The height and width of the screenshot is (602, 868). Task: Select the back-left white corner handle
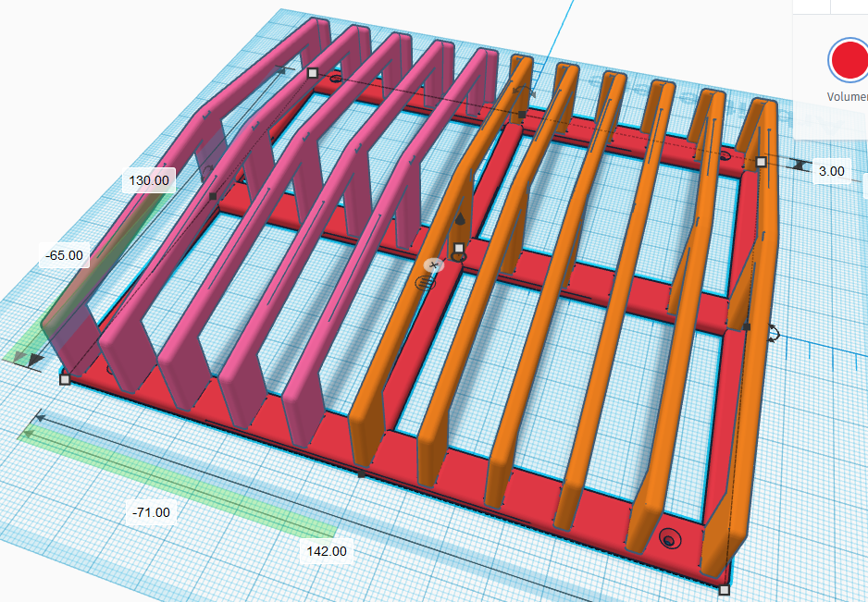[313, 73]
